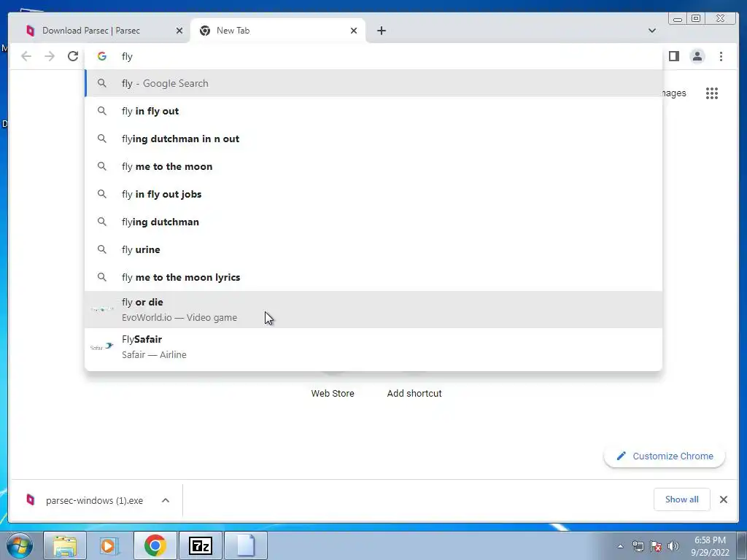This screenshot has width=747, height=560.
Task: Show all downloads
Action: coord(682,499)
